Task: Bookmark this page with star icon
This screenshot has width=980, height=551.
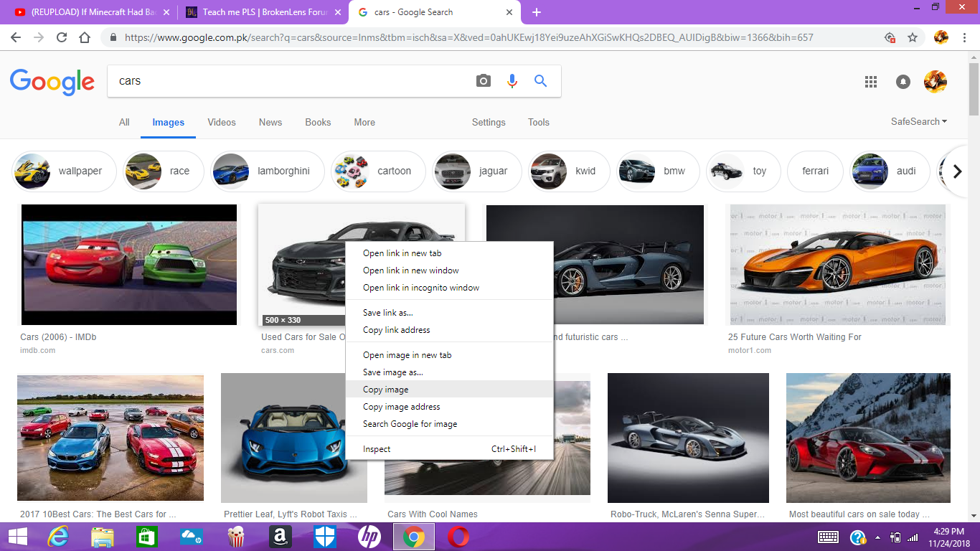Action: (913, 37)
